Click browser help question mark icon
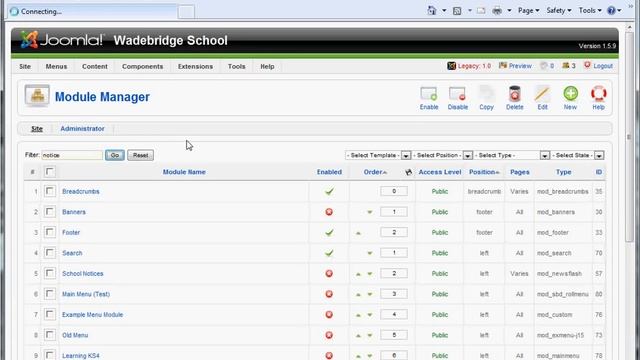 [x=611, y=11]
